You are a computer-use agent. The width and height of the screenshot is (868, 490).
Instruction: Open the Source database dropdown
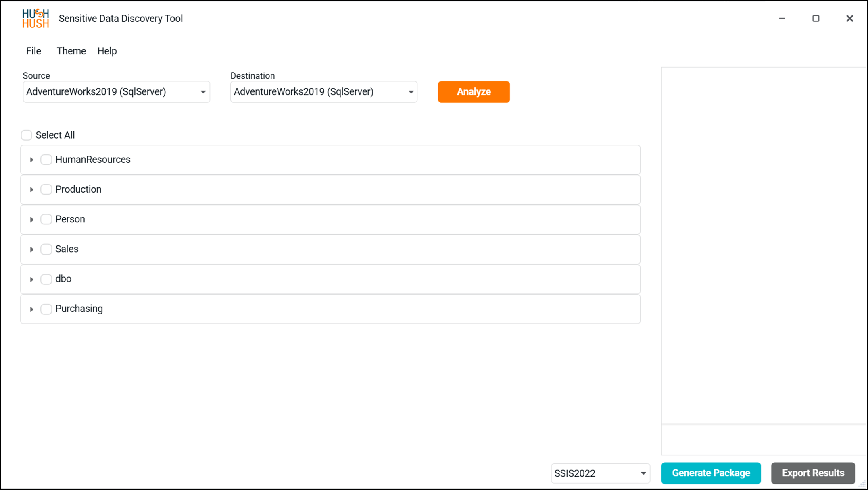(x=116, y=92)
